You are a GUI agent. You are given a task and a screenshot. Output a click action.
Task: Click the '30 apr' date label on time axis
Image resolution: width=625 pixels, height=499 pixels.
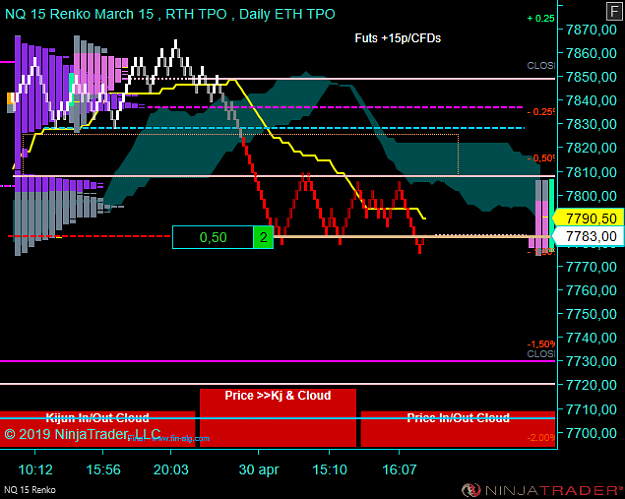click(x=259, y=470)
